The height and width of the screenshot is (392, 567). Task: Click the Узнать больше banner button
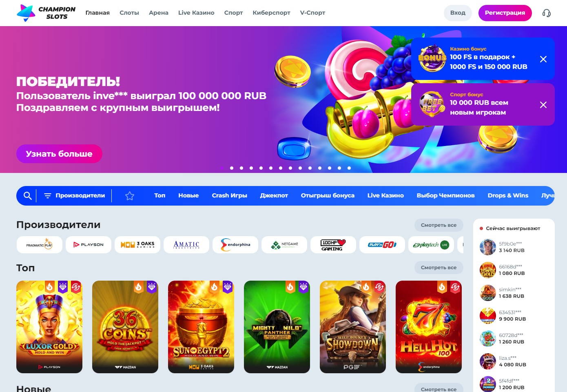(59, 154)
